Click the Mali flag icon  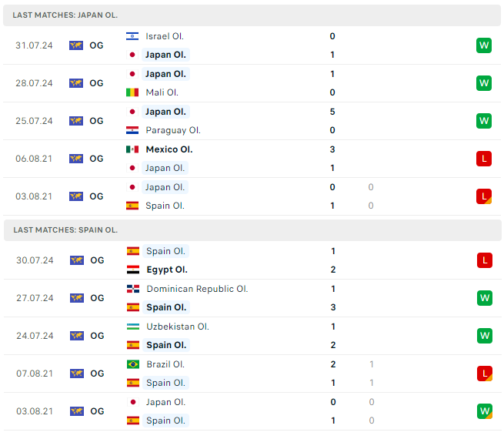tap(132, 92)
